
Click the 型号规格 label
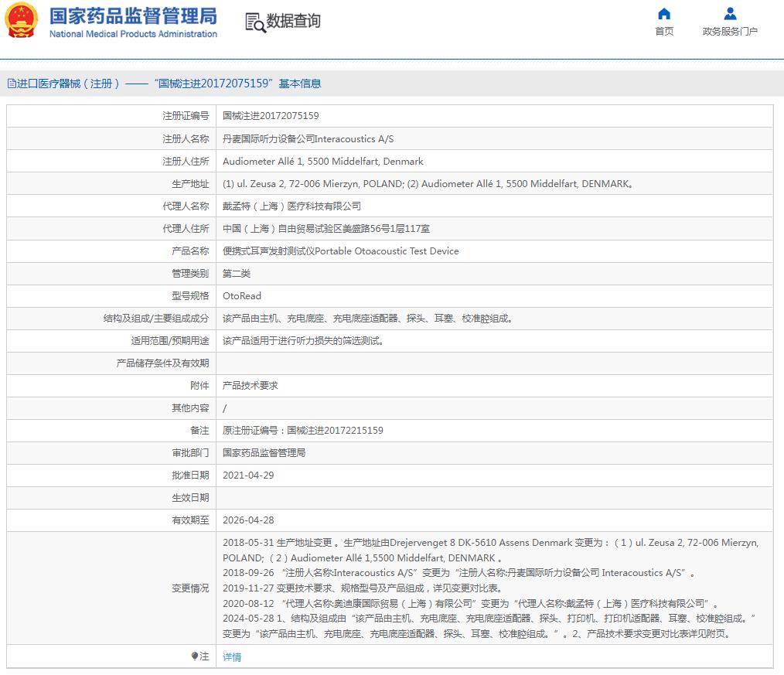click(190, 296)
